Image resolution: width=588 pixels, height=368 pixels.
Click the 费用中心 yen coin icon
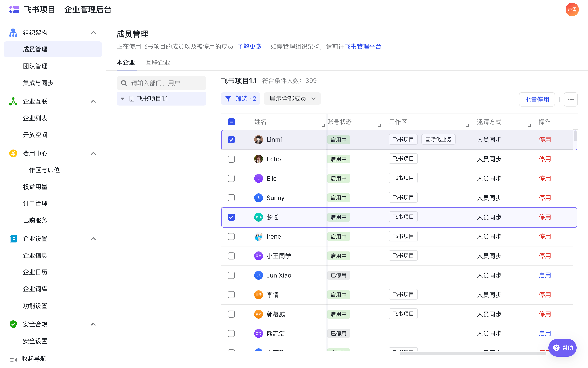click(13, 153)
